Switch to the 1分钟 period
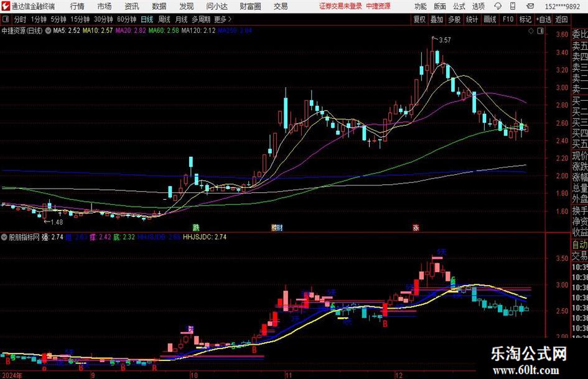 click(39, 19)
